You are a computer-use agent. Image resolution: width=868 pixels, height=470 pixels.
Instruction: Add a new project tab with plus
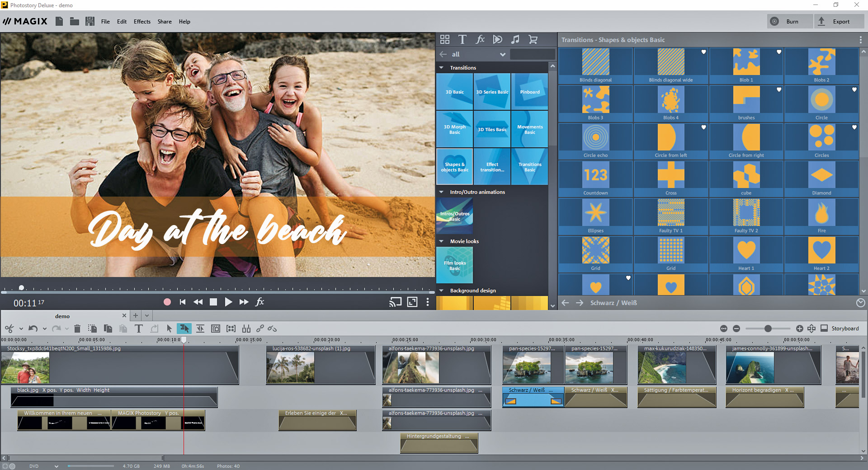135,315
